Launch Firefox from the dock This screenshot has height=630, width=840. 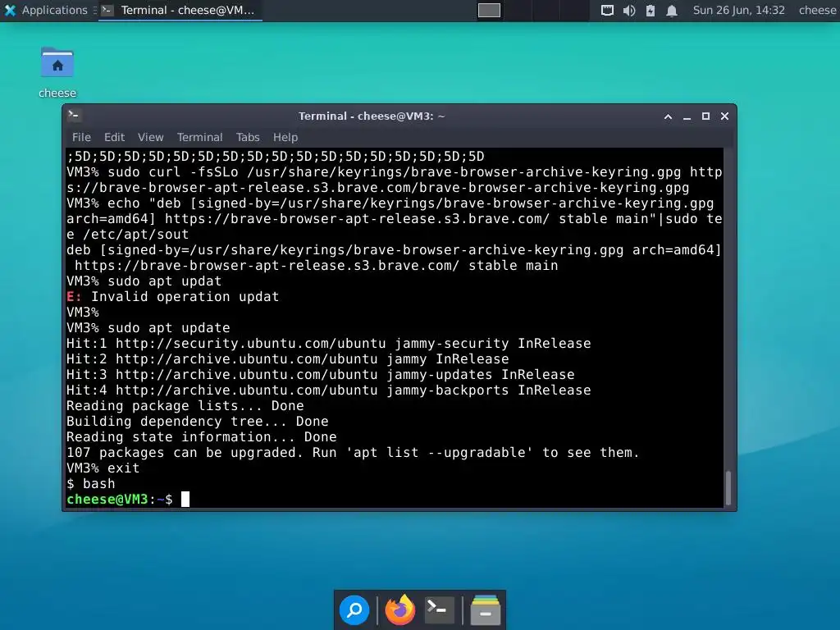point(400,609)
